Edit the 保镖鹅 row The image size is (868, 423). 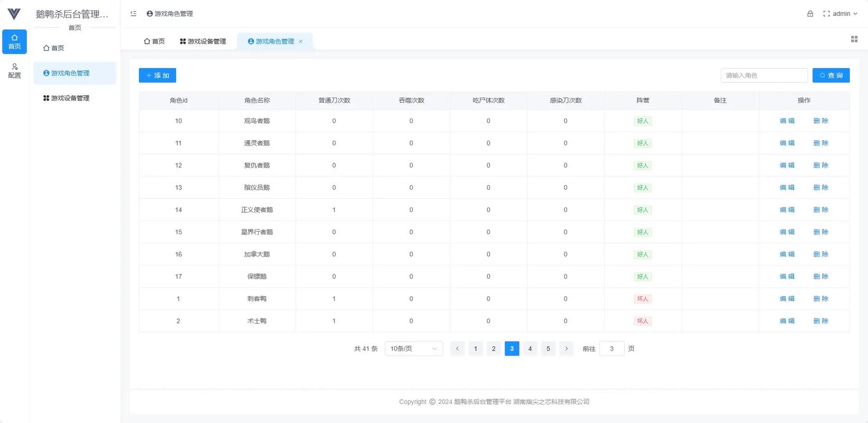pyautogui.click(x=787, y=277)
